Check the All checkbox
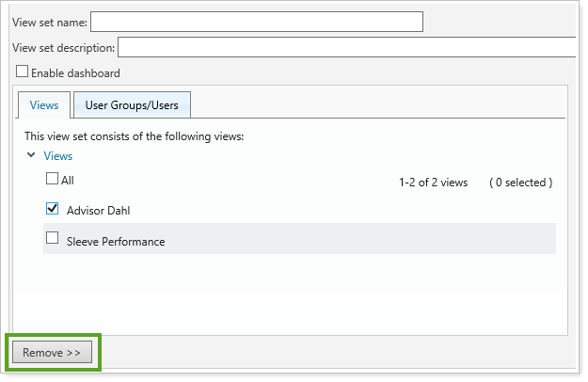The height and width of the screenshot is (382, 588). coord(53,179)
